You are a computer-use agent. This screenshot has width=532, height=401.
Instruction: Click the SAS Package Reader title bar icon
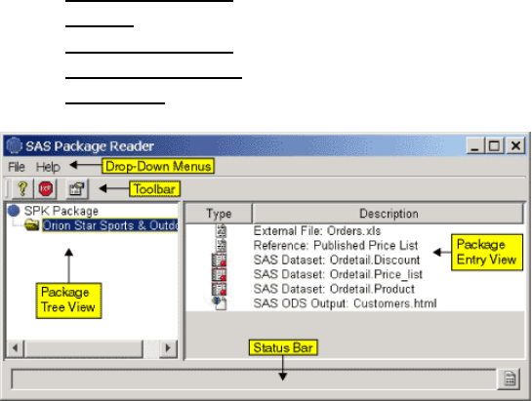pyautogui.click(x=15, y=146)
